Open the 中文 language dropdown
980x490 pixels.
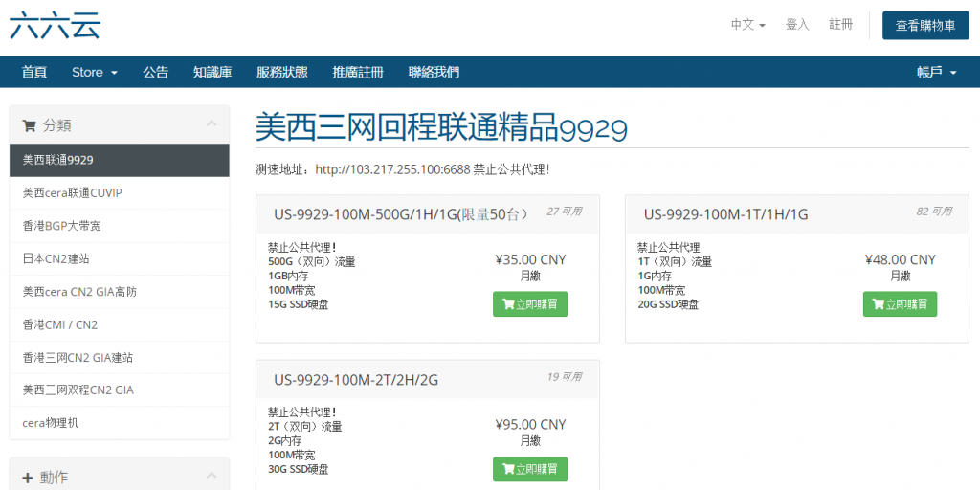click(x=748, y=25)
